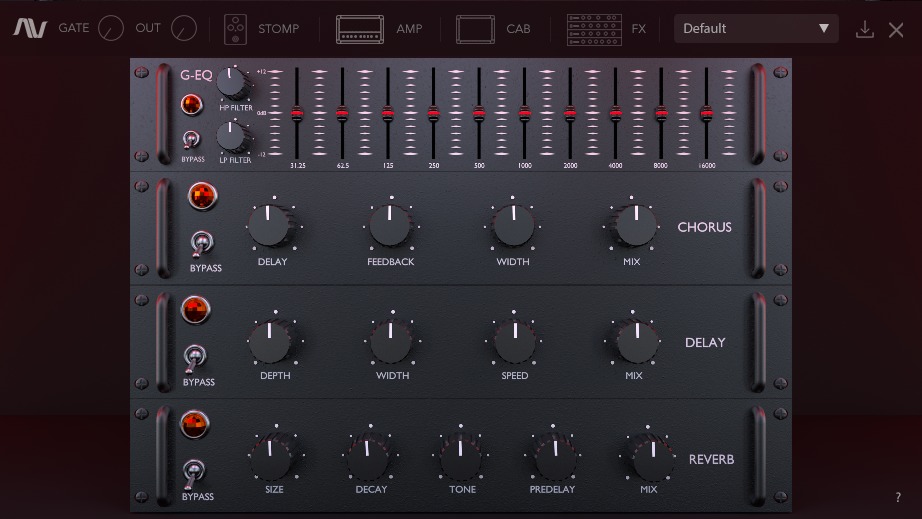Click the 250 Hz EQ slider

coord(433,113)
